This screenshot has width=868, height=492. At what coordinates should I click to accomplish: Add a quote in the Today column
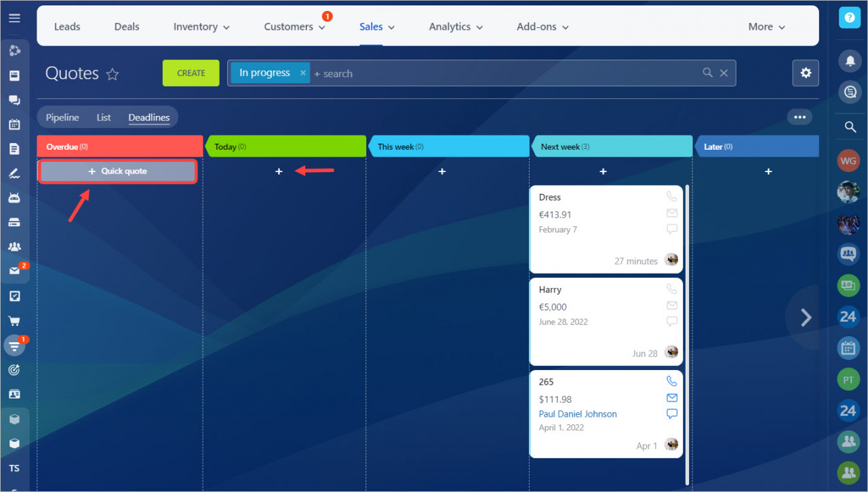pyautogui.click(x=279, y=171)
